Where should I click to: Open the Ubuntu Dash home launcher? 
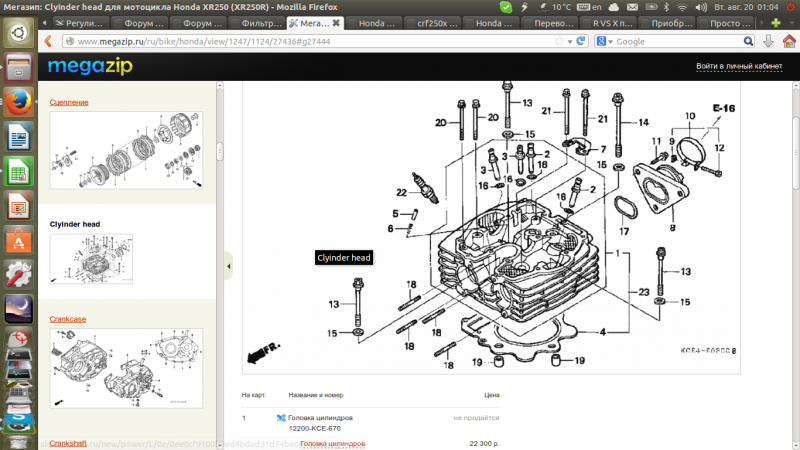pos(18,33)
